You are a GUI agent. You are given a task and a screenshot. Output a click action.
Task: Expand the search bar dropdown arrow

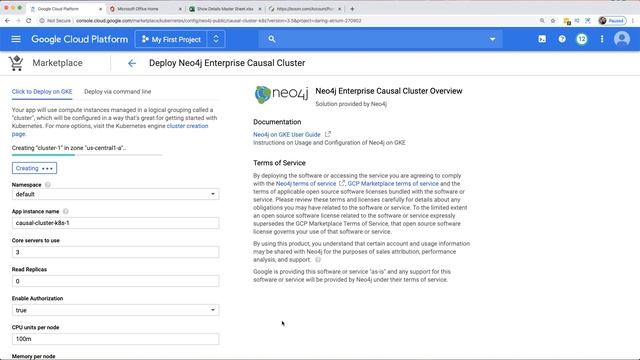pos(492,40)
